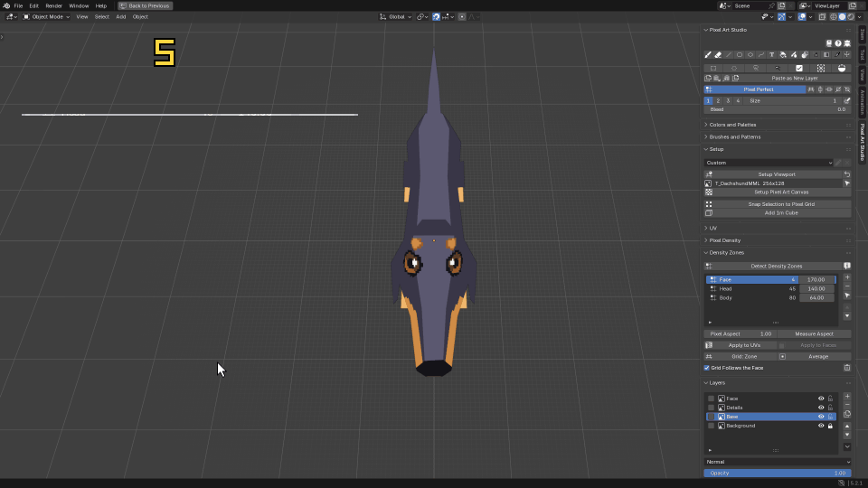Open the Window menu
Screen dimensions: 868x488
tap(79, 5)
